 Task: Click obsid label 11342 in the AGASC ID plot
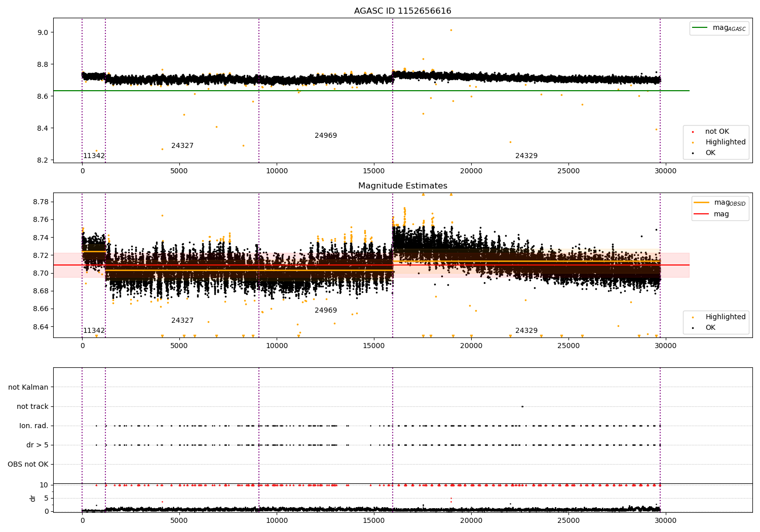click(x=94, y=156)
